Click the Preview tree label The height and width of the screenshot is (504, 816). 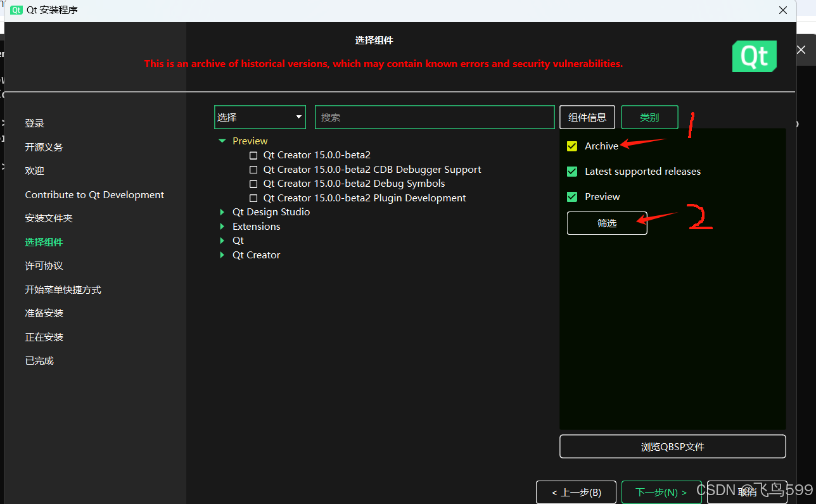coord(250,141)
